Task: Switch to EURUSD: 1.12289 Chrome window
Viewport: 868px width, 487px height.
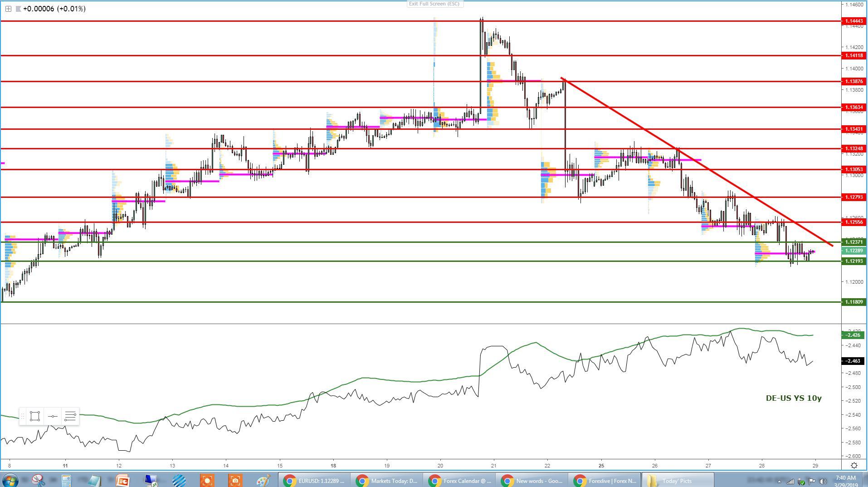Action: [x=314, y=481]
